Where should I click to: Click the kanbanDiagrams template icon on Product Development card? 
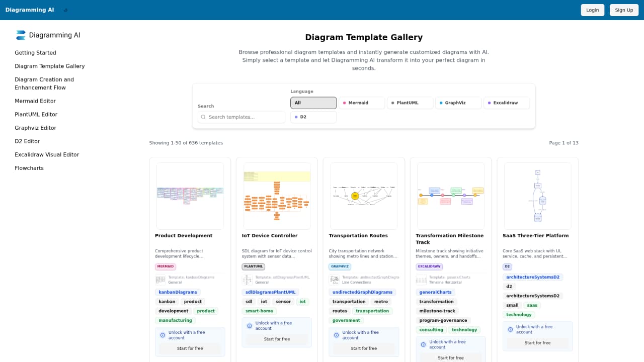point(160,280)
